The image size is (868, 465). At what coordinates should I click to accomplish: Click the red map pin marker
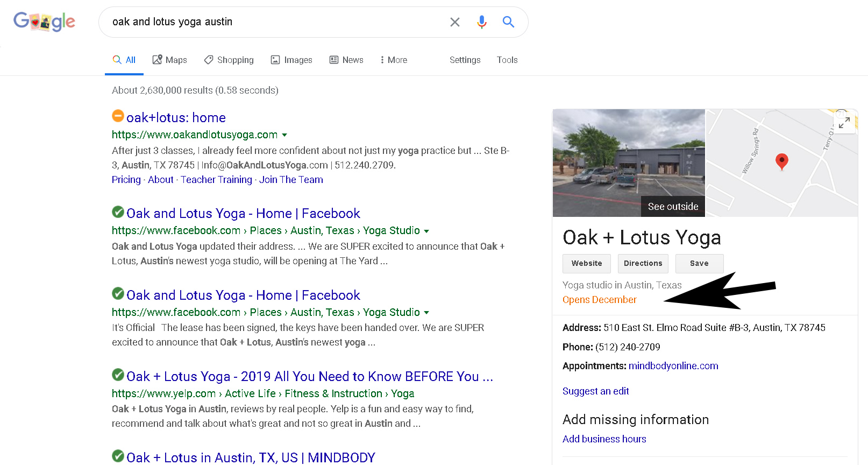782,161
